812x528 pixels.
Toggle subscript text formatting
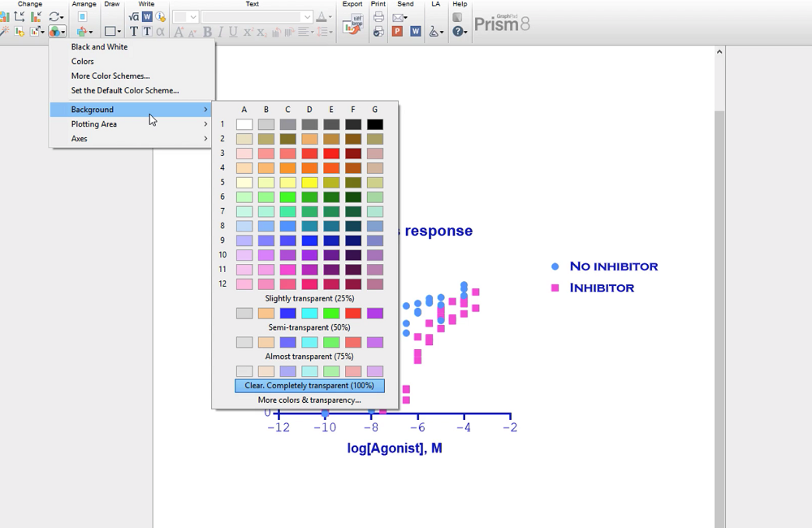click(261, 32)
